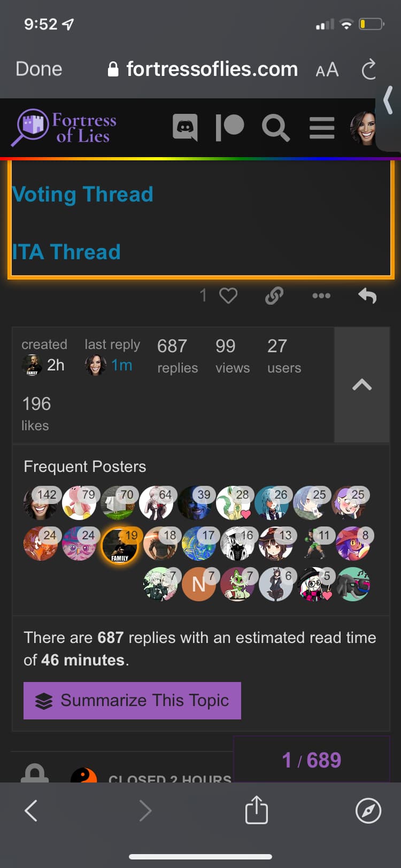Copy post link with chain icon
Viewport: 401px width, 868px height.
(274, 296)
